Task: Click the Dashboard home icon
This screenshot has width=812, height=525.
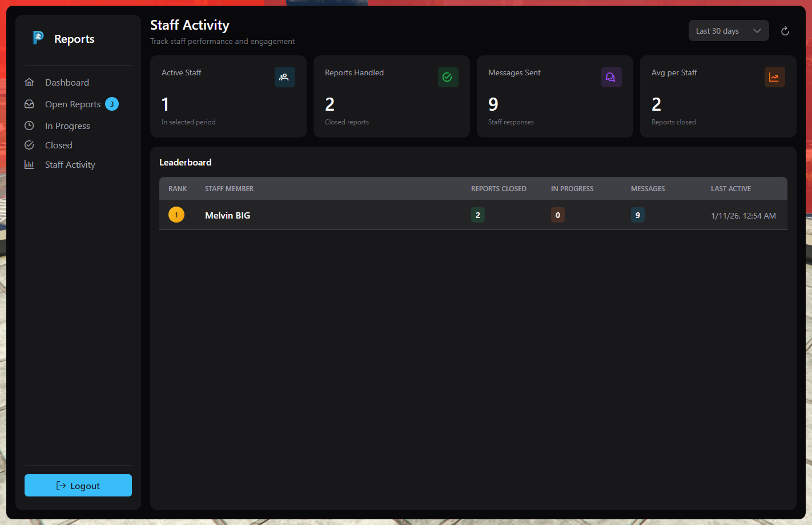Action: 29,82
